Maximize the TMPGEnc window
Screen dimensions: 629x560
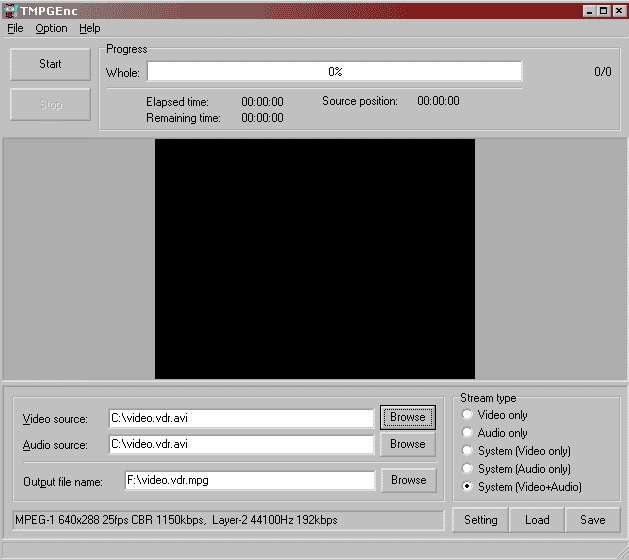pyautogui.click(x=603, y=11)
